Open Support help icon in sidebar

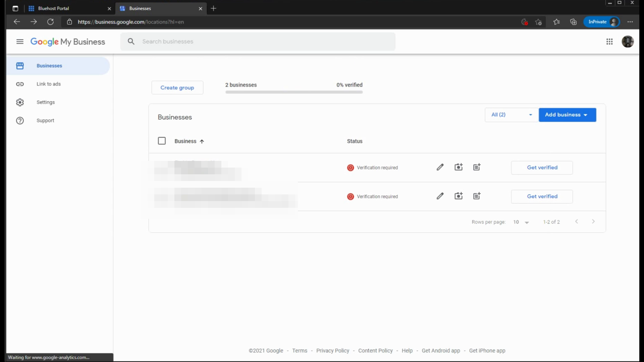tap(20, 121)
